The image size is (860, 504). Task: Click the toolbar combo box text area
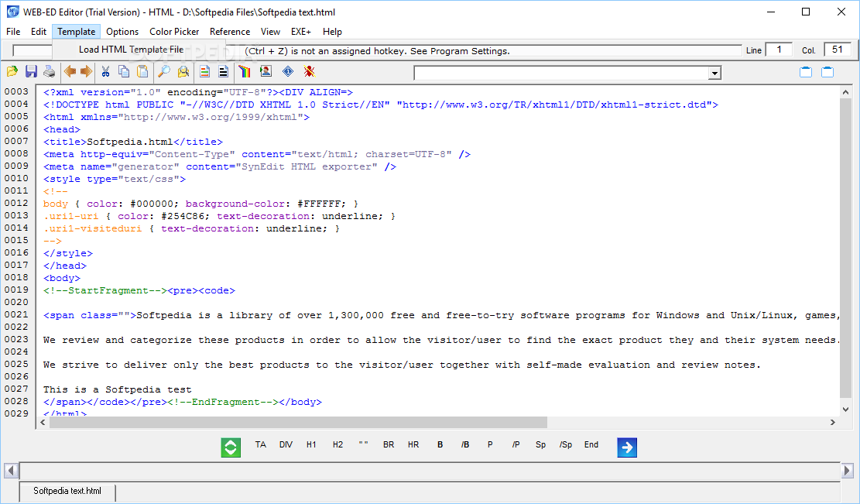coord(561,73)
